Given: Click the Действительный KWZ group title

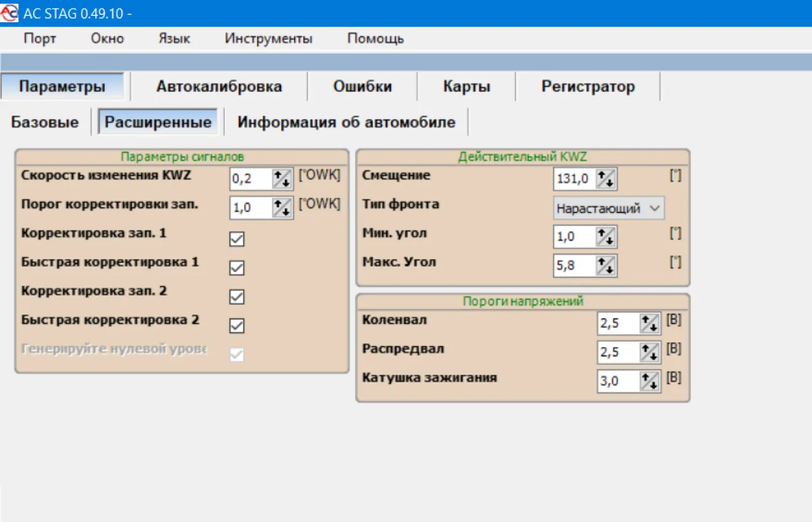Looking at the screenshot, I should pyautogui.click(x=523, y=156).
